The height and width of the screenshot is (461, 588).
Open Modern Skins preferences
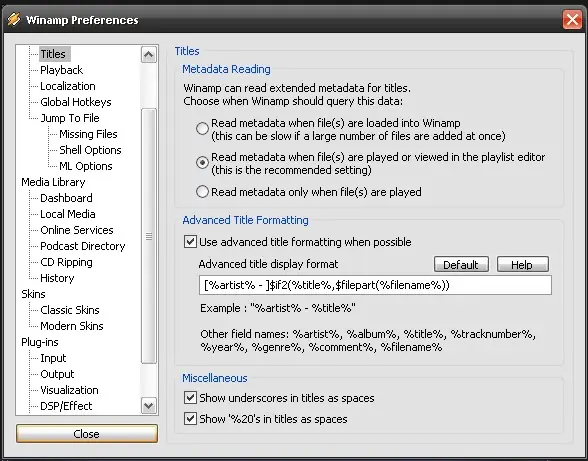coord(72,326)
